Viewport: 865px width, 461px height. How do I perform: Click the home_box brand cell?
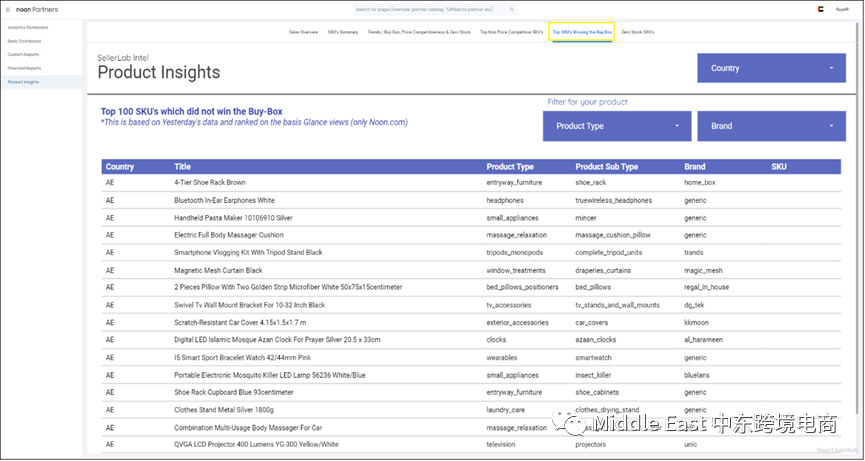[700, 183]
